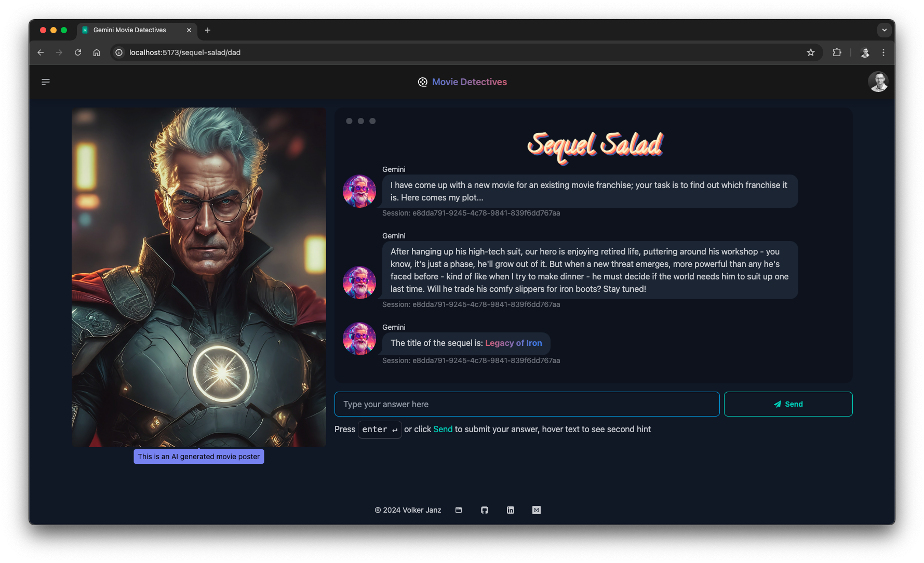Focus the 'Type your answer here' field
The width and height of the screenshot is (924, 563).
pyautogui.click(x=527, y=404)
